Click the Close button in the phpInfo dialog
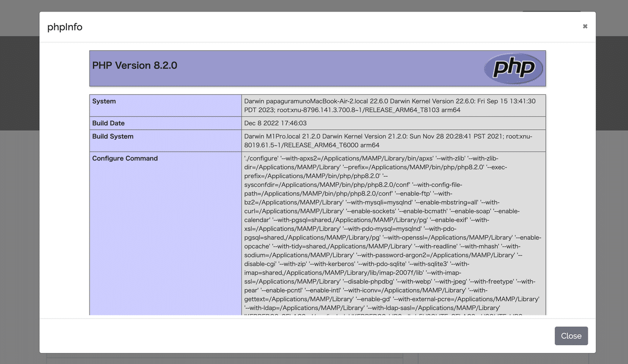628x364 pixels. click(571, 336)
